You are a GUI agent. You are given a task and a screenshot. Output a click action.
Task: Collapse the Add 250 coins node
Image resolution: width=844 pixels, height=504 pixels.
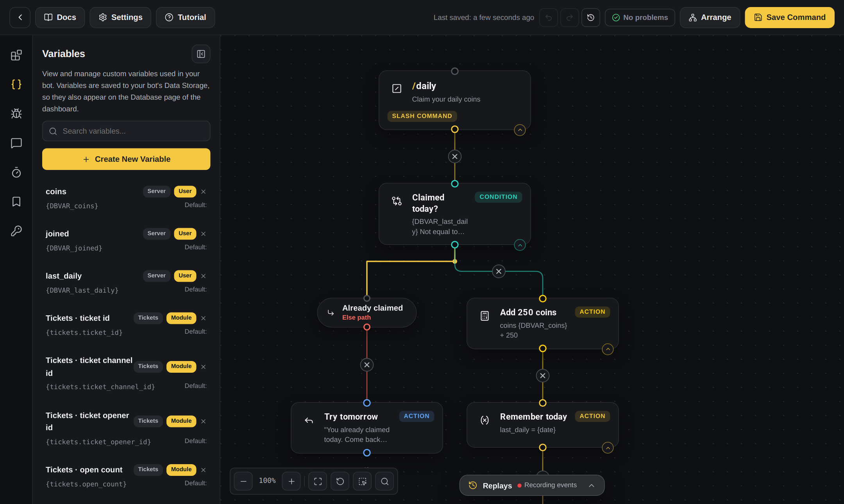pos(608,349)
